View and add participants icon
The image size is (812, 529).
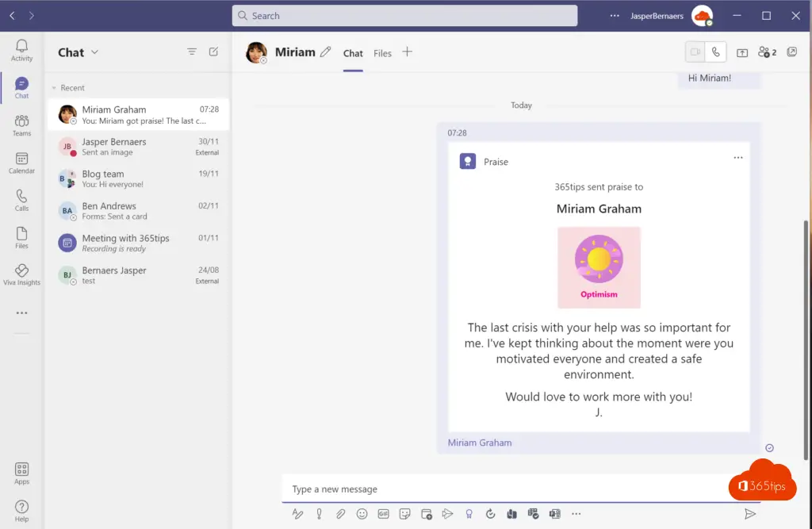(x=767, y=52)
